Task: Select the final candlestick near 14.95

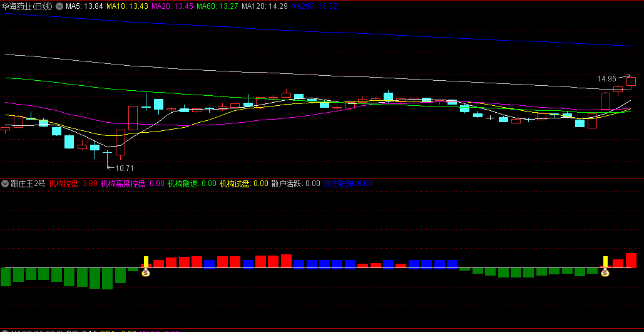Action: [x=631, y=81]
